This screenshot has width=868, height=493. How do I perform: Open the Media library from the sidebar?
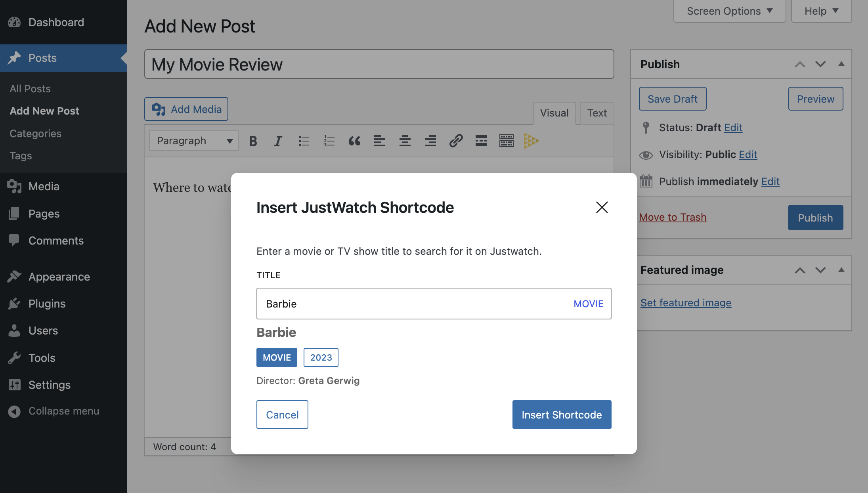pos(43,186)
